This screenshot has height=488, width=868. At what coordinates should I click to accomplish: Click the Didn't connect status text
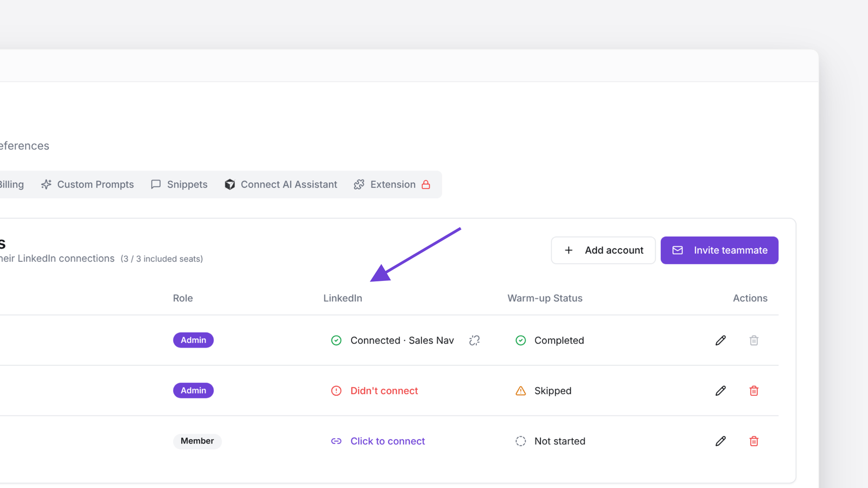click(384, 391)
